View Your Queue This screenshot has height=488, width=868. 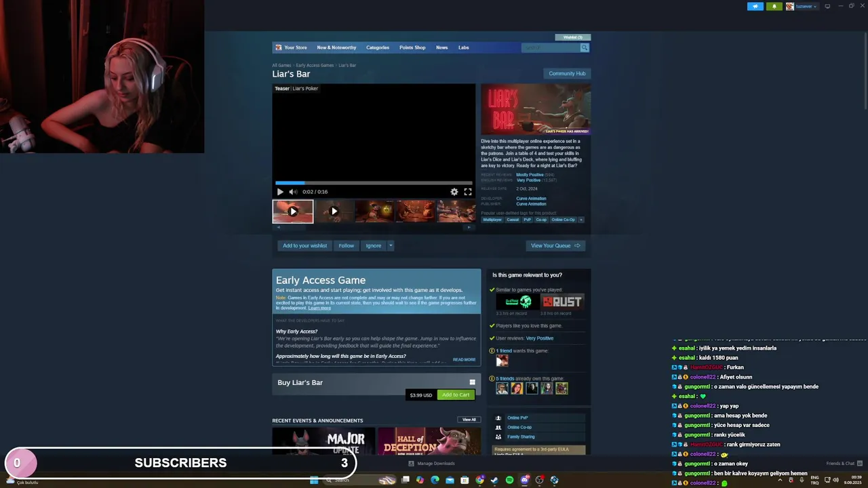click(555, 245)
